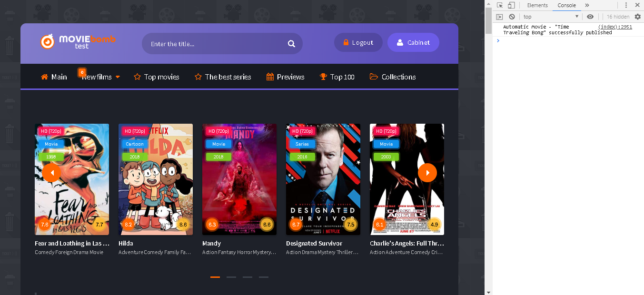Click the 7.5 rating on Designated Survivor
The image size is (644, 295).
pyautogui.click(x=350, y=225)
